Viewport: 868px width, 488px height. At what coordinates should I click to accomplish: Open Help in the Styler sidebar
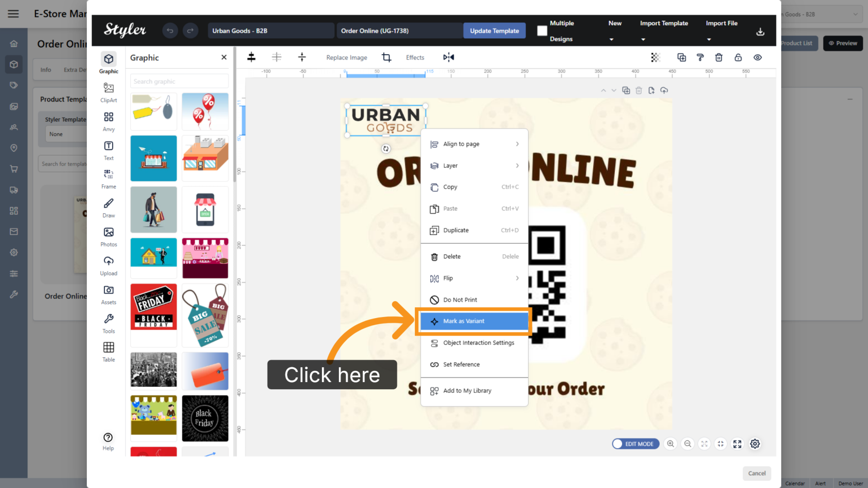click(x=108, y=441)
